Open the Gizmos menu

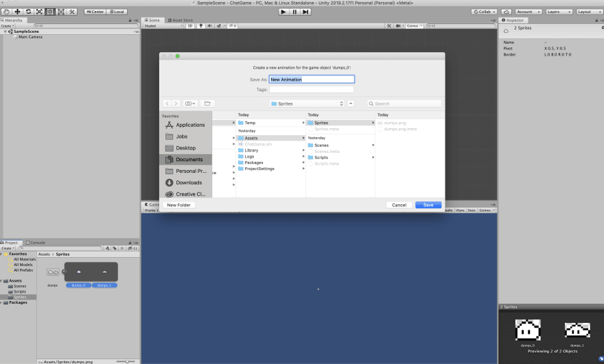click(x=414, y=26)
